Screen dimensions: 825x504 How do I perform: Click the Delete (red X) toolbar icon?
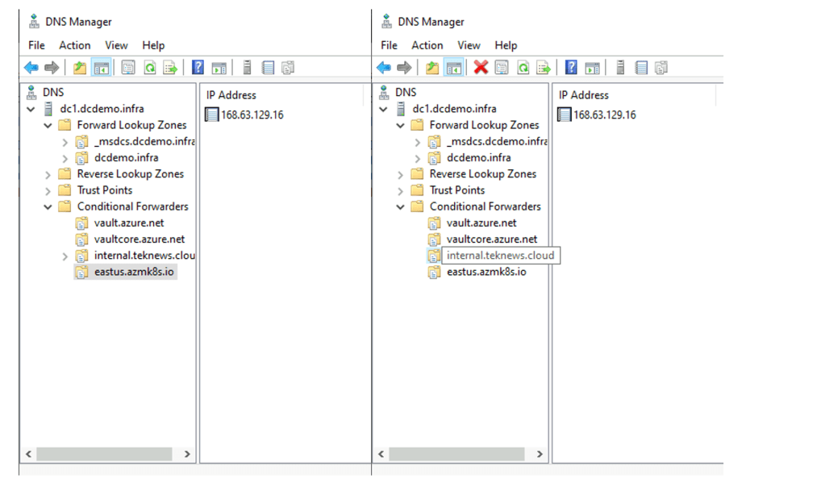(x=482, y=67)
